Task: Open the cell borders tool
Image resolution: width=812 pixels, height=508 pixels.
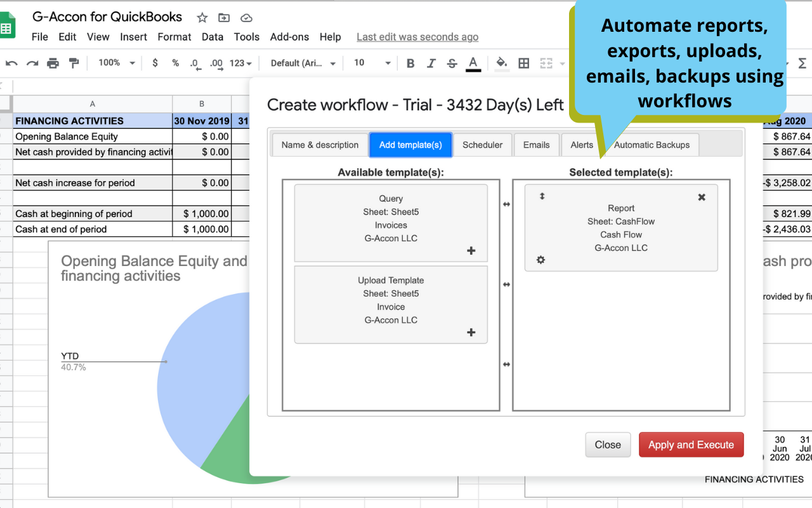Action: pos(524,63)
